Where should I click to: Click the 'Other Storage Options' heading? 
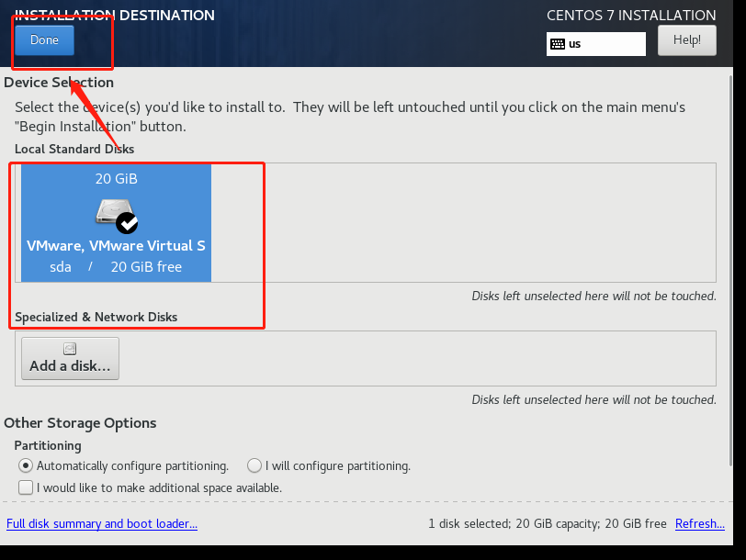[x=80, y=423]
